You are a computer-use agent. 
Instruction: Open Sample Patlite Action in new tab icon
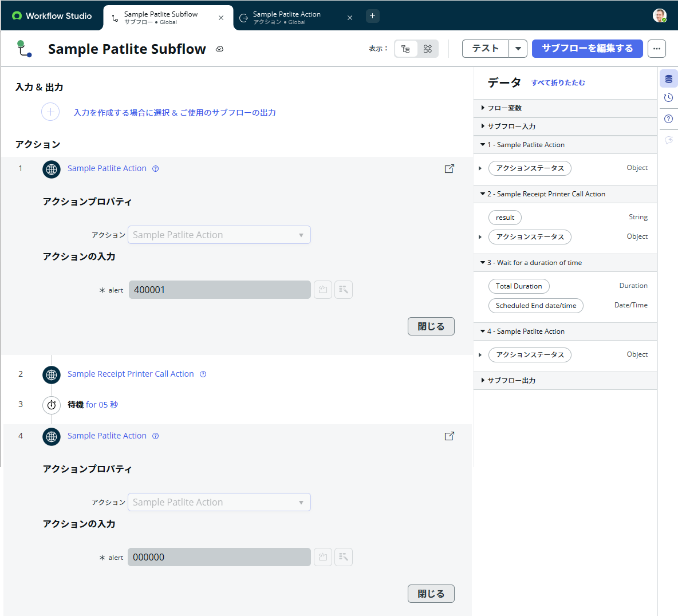pos(450,168)
